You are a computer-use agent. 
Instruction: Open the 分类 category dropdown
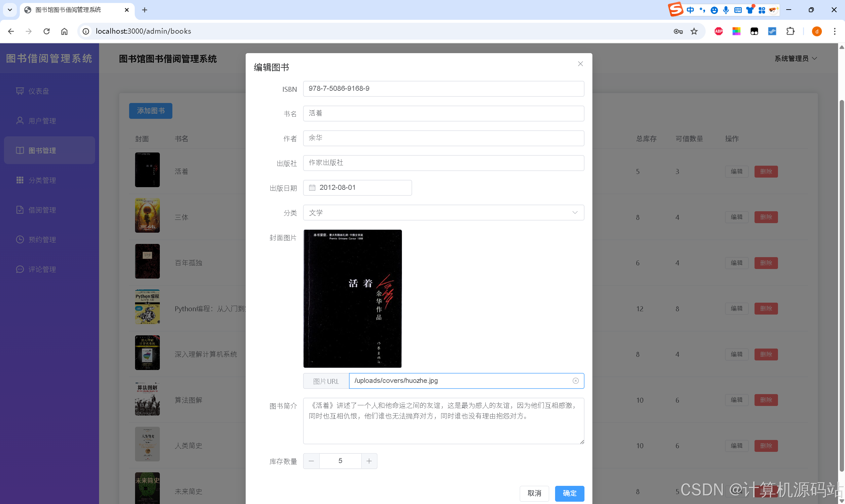point(443,213)
